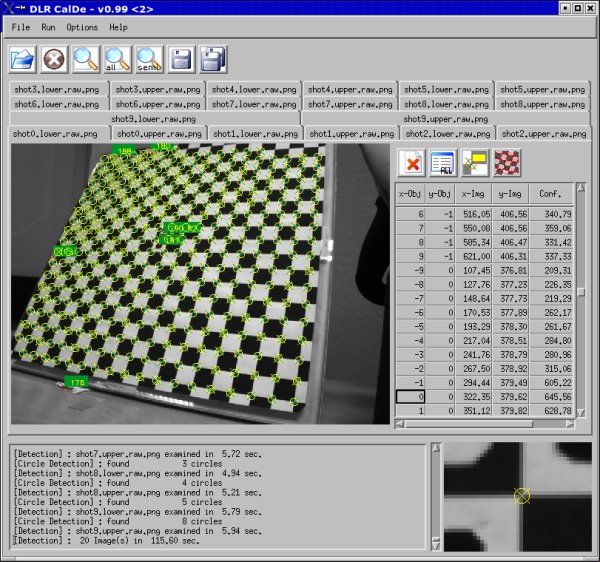Click the single floppy disk save icon
This screenshot has width=600, height=562.
click(181, 60)
